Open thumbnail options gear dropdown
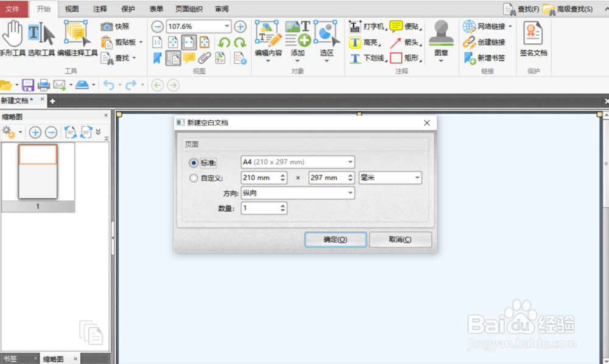609x364 pixels. pos(12,132)
